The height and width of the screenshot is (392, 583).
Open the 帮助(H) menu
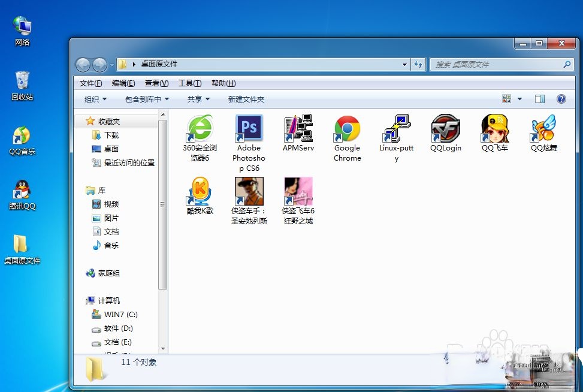(x=223, y=83)
